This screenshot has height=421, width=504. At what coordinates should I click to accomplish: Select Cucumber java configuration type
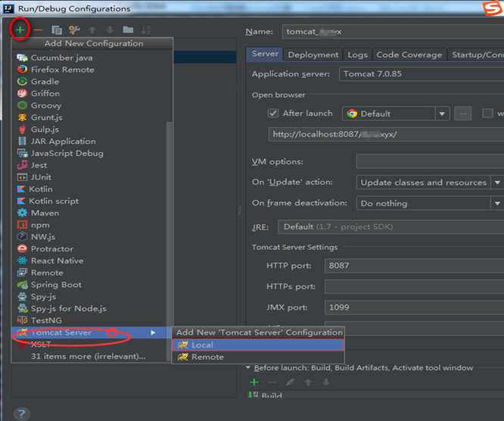point(92,58)
